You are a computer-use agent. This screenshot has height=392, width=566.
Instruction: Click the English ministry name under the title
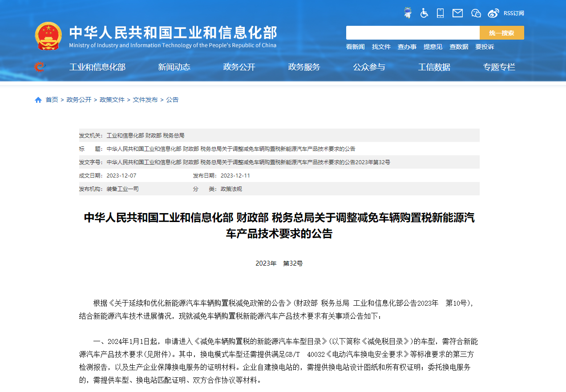pos(173,45)
